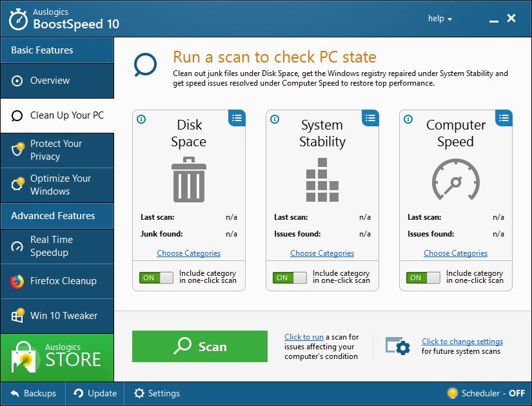Click the Update refresh icon in bottom bar

click(x=79, y=393)
